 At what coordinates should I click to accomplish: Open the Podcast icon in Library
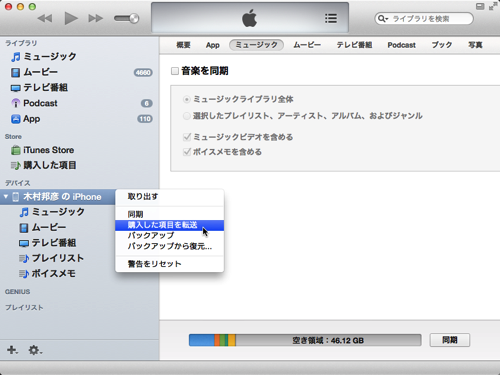pyautogui.click(x=16, y=103)
